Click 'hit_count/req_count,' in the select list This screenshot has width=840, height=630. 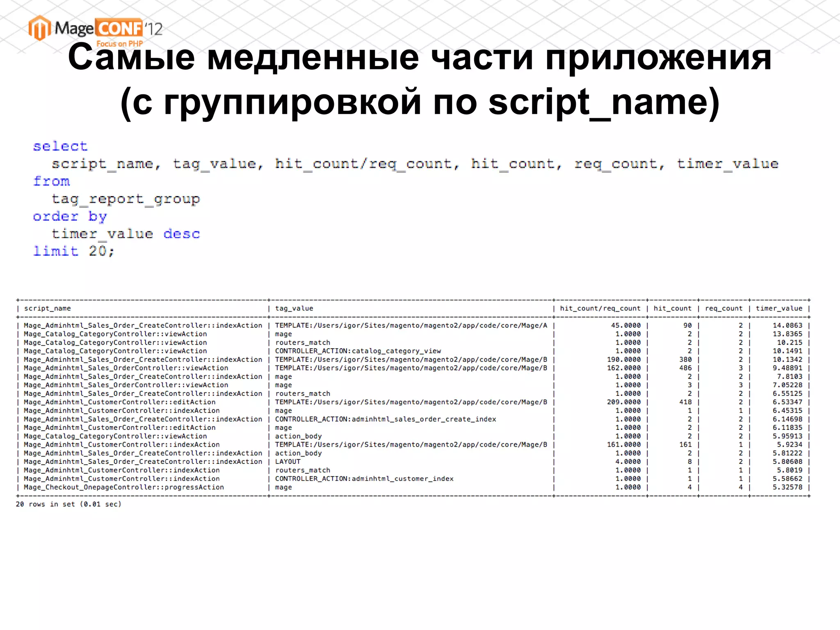[367, 164]
